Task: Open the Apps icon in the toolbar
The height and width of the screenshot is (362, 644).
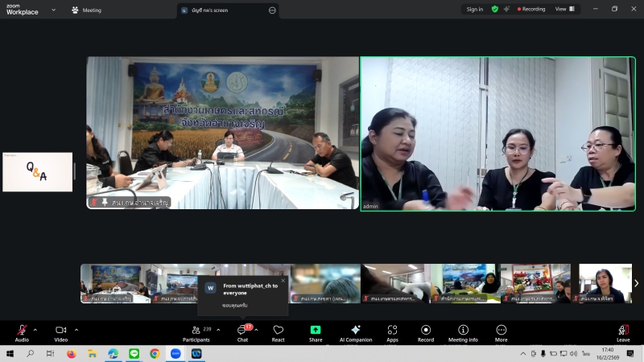Action: pos(392,331)
